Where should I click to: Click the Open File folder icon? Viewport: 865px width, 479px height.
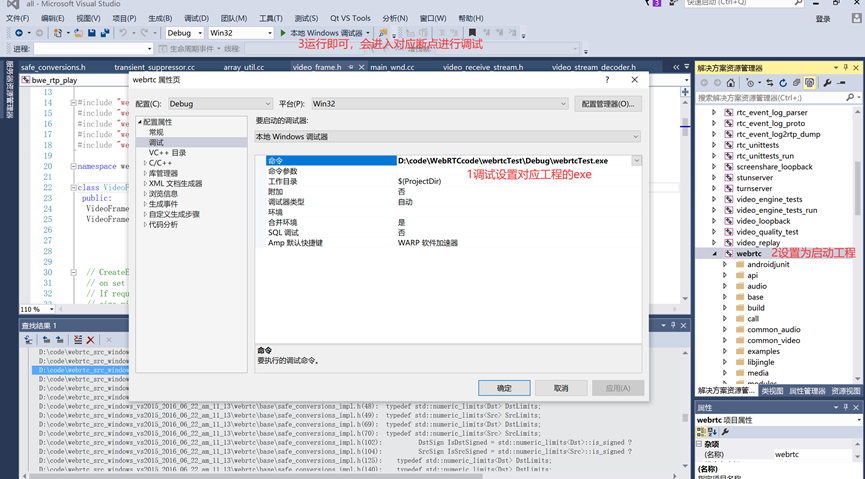78,33
